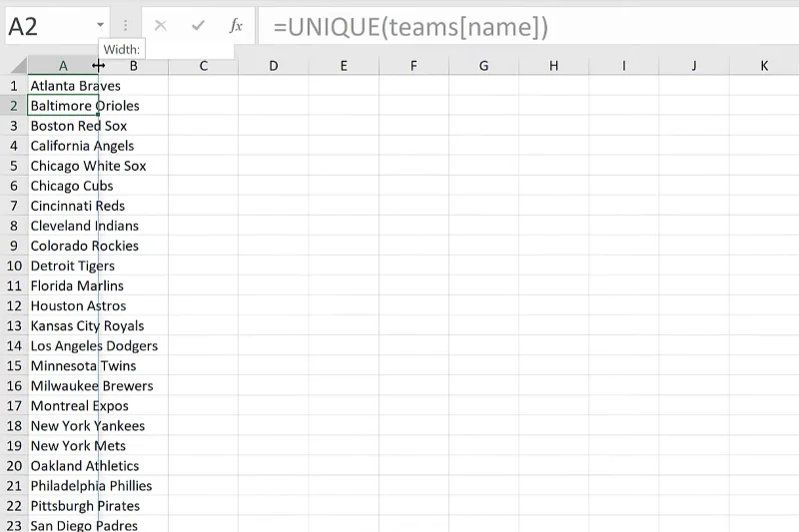Select column J header
This screenshot has height=532, width=799.
694,66
